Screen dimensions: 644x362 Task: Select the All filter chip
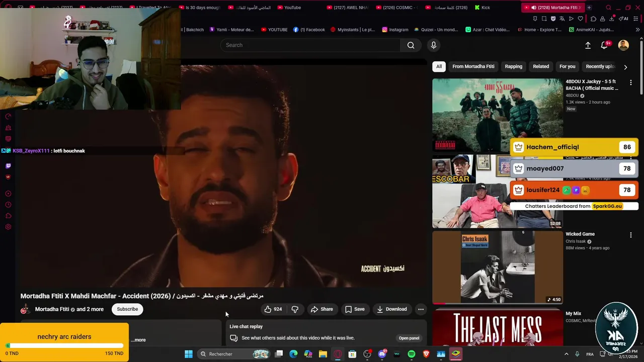[439, 66]
